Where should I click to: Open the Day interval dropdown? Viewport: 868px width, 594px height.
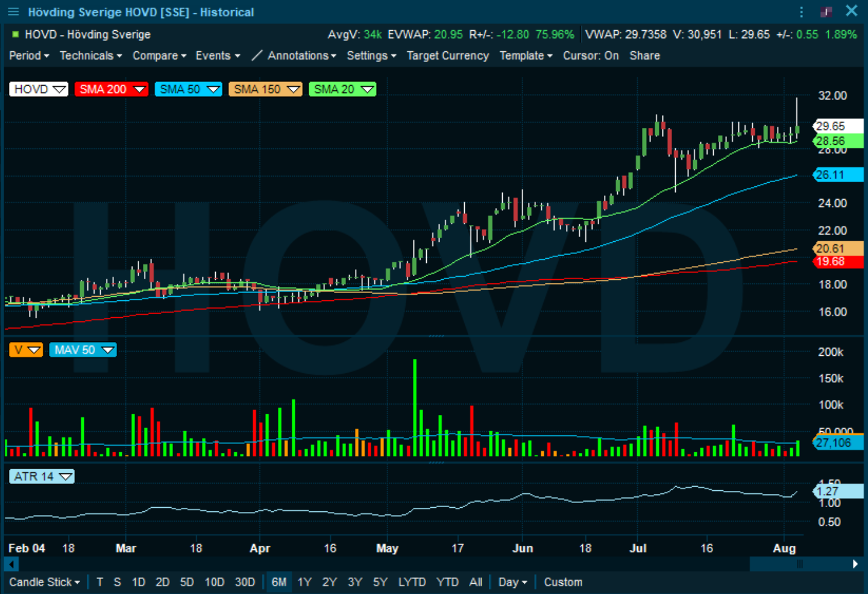click(512, 582)
